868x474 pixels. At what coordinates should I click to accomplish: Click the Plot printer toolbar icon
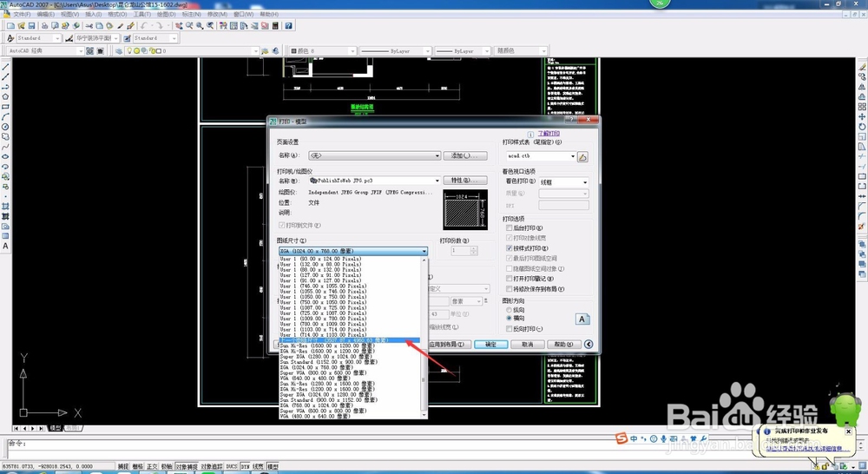click(x=44, y=25)
